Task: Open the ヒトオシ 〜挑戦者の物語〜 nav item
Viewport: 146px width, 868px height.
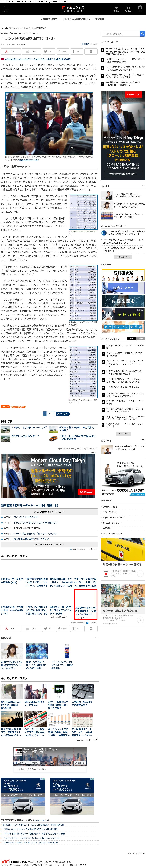Action: pos(77,19)
